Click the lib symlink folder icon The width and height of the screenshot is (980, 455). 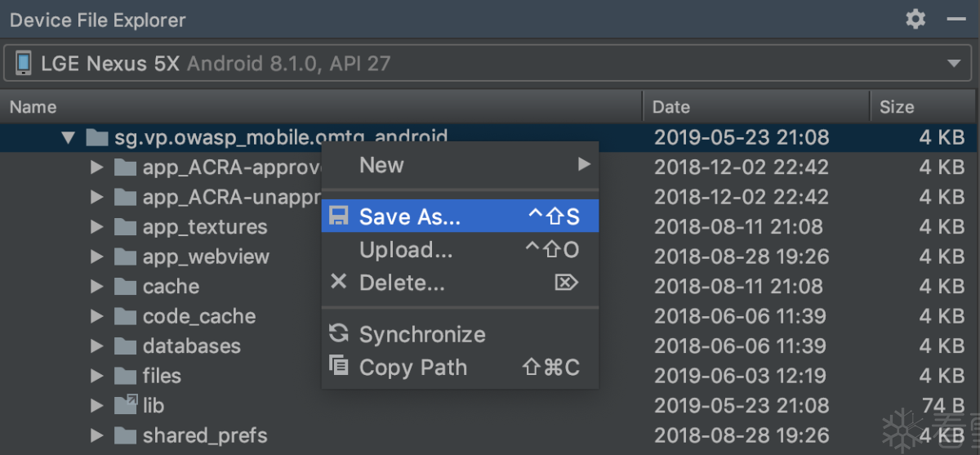click(x=125, y=405)
